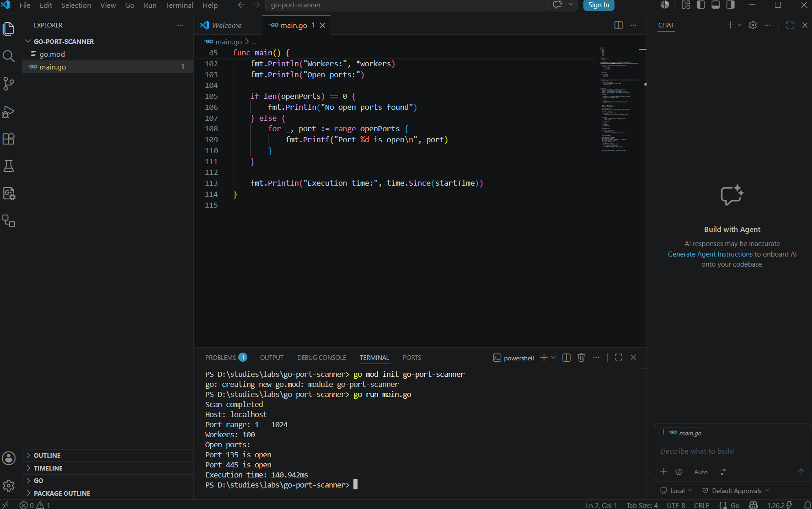
Task: Toggle secondary side bar visibility
Action: [x=731, y=5]
